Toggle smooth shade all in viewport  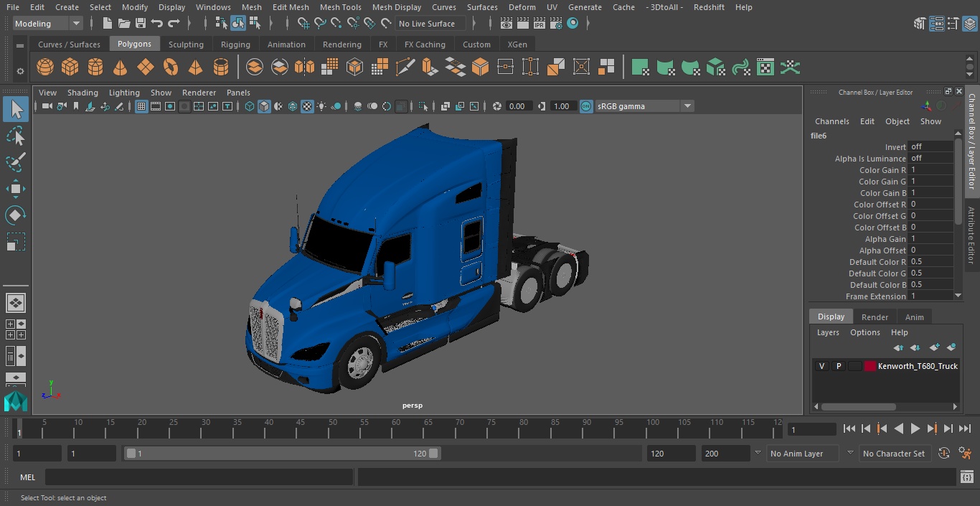point(264,106)
